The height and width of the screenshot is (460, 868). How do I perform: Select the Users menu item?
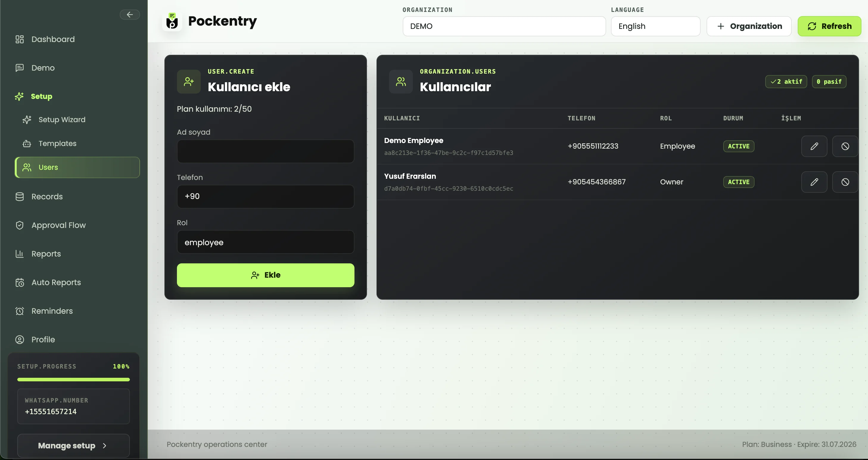[x=77, y=167]
